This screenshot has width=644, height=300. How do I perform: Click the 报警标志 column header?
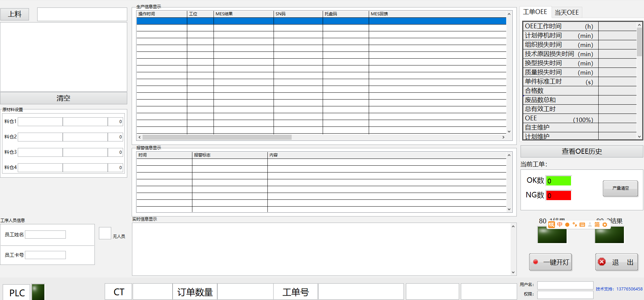click(x=230, y=155)
